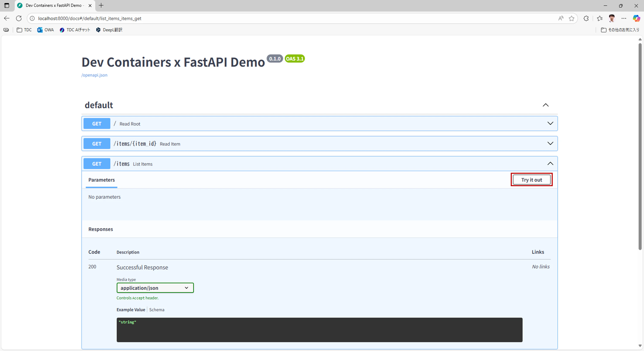Minimize the browser window
Viewport: 644px width, 351px height.
605,5
